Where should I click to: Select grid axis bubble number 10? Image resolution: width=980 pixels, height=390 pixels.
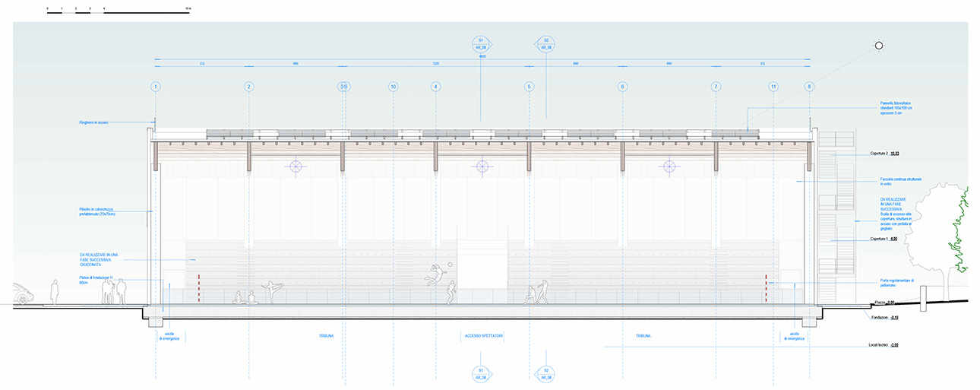pos(393,87)
